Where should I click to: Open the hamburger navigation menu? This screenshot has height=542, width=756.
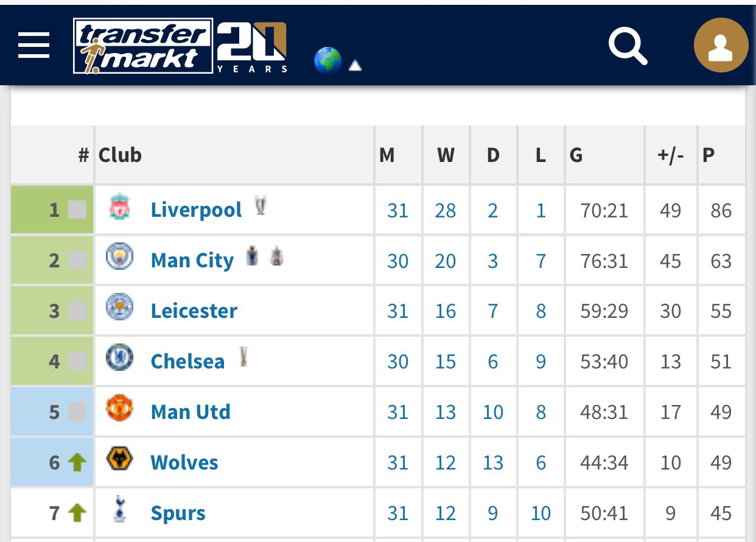click(34, 46)
